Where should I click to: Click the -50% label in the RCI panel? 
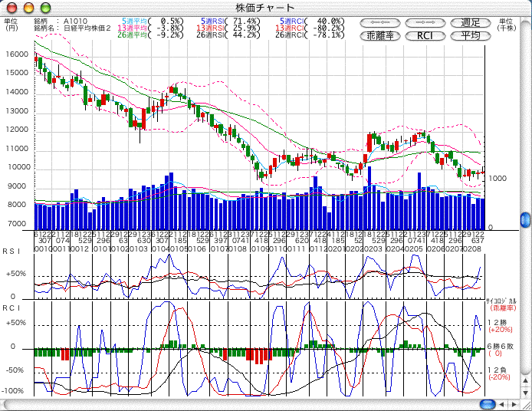pos(15,370)
